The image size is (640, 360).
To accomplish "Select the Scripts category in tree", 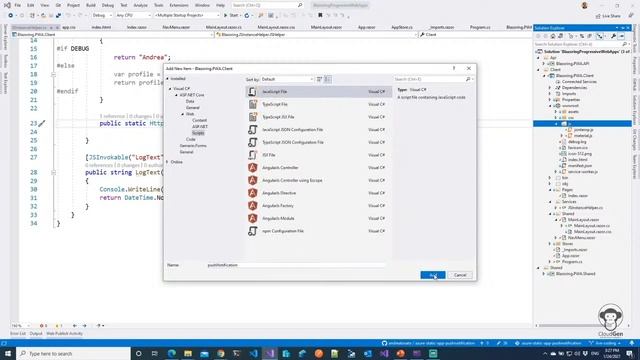I will (198, 133).
